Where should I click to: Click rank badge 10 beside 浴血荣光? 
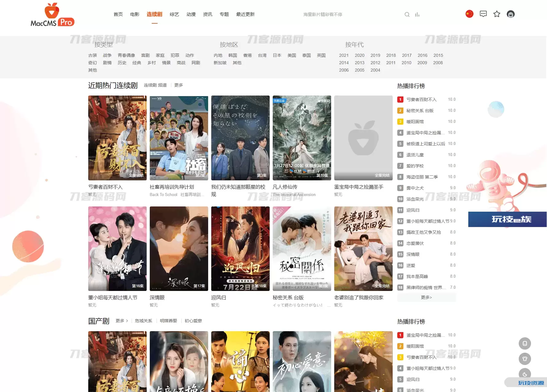pyautogui.click(x=400, y=199)
